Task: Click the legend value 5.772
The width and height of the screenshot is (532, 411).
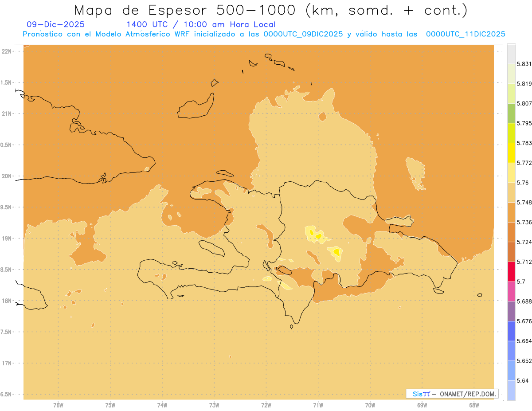Action: tap(524, 163)
